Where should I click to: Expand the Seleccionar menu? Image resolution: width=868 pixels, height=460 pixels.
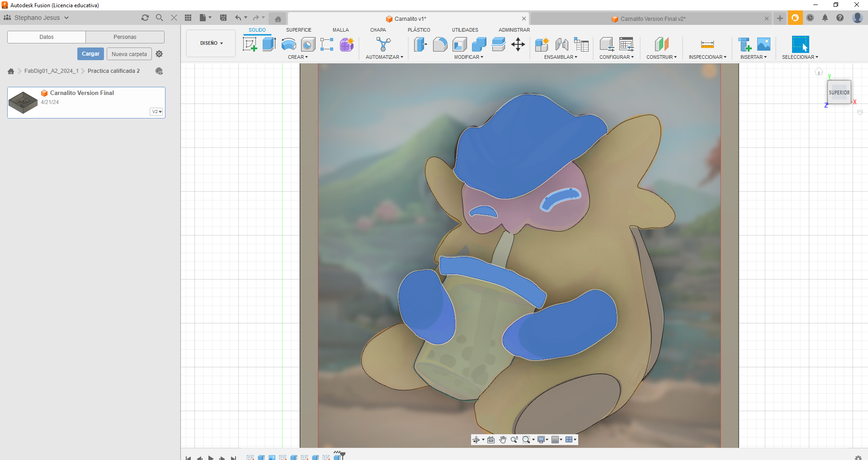tap(800, 57)
